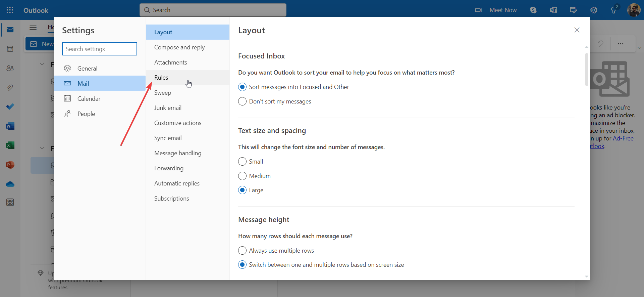This screenshot has height=297, width=644.
Task: Click the scrollbar down arrow
Action: click(586, 277)
